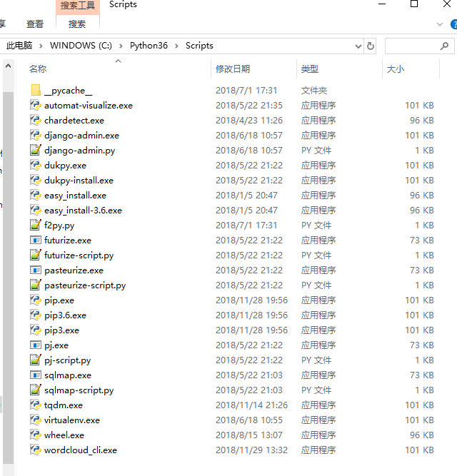Click the pj.exe application icon

pyautogui.click(x=36, y=345)
